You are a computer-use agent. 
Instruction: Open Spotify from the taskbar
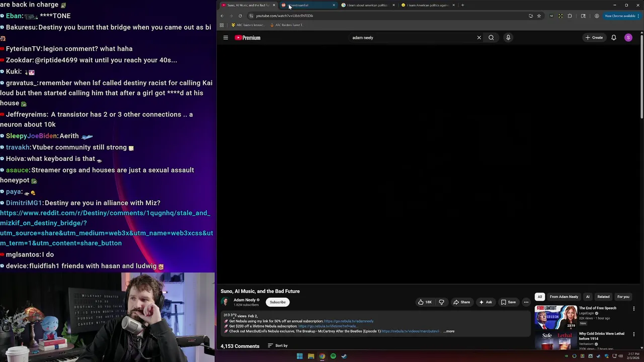point(333,356)
